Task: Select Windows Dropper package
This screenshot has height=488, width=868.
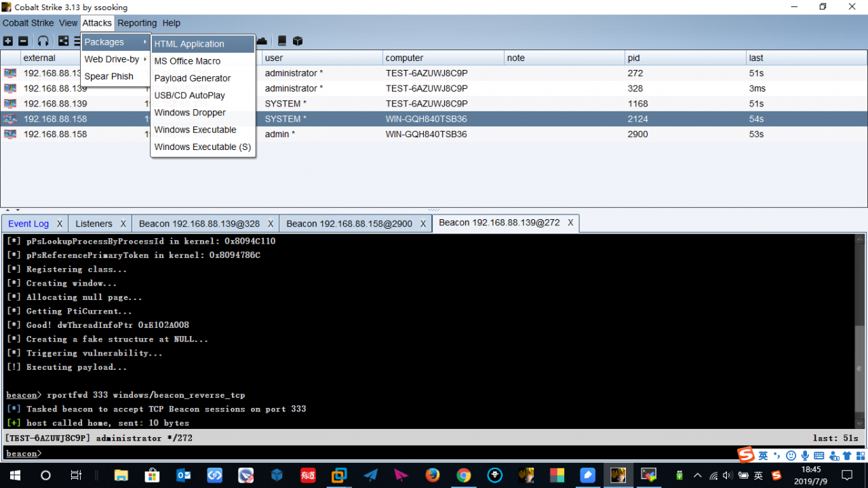Action: click(203, 113)
